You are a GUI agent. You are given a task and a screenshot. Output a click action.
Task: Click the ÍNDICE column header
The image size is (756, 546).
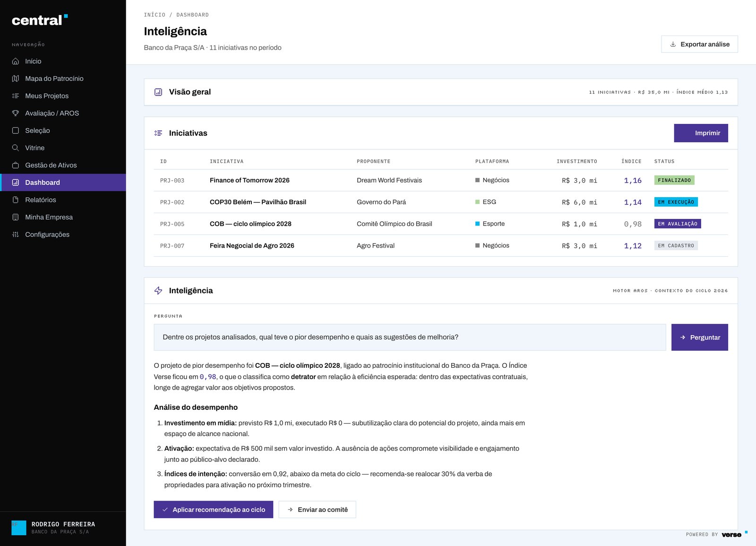coord(631,162)
